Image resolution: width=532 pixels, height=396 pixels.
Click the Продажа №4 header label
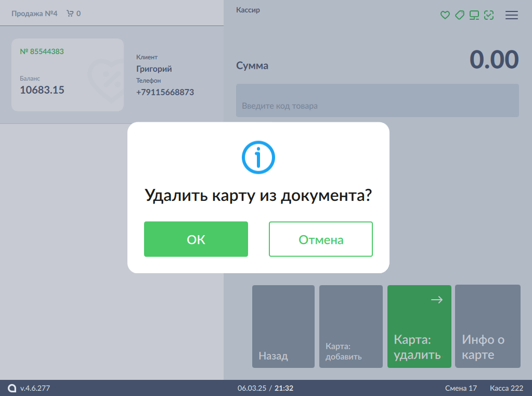pyautogui.click(x=34, y=14)
